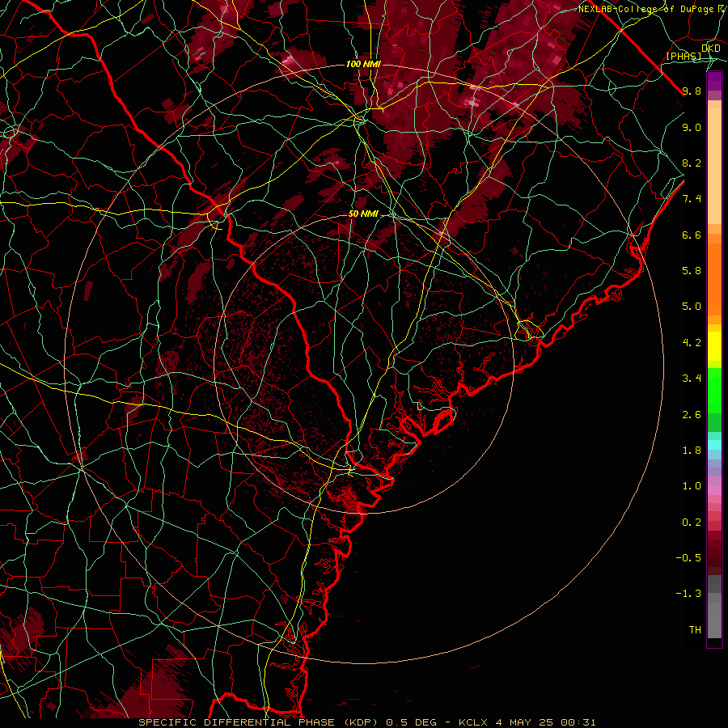728x728 pixels.
Task: Click the 'TH' threshold label on the scale
Action: (x=695, y=630)
